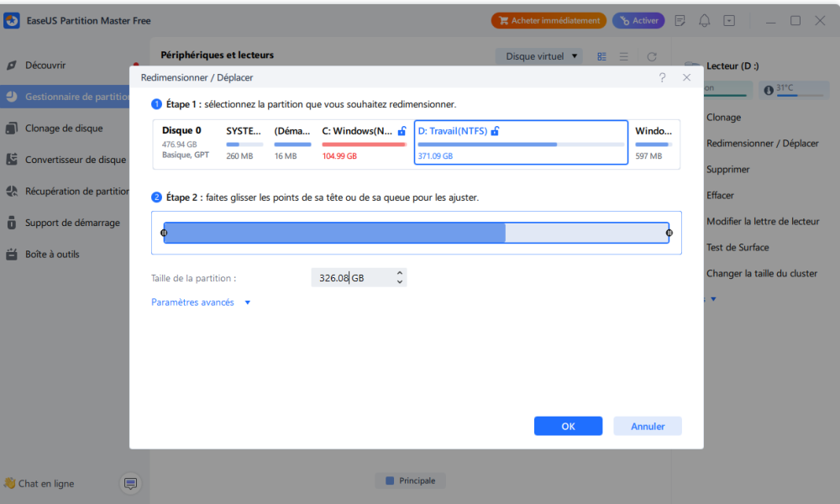Viewport: 840px width, 504px height.
Task: Expand Paramètres avancés arrow
Action: tap(248, 302)
